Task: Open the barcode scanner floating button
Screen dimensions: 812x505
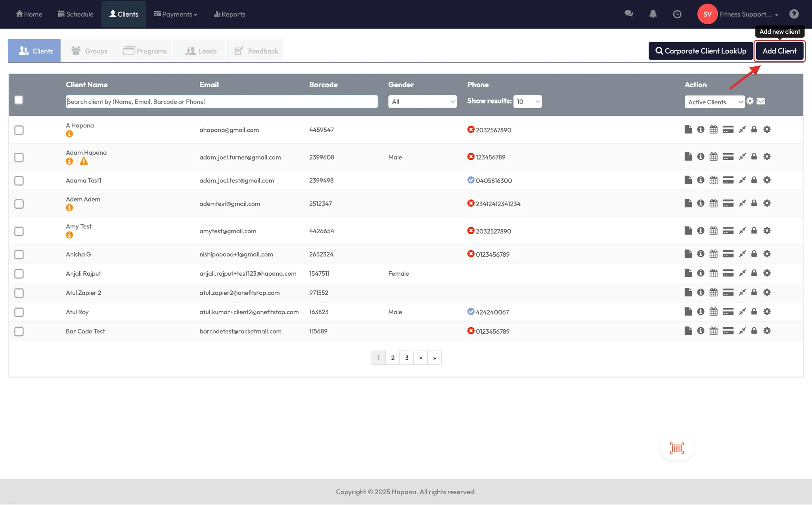Action: coord(677,448)
